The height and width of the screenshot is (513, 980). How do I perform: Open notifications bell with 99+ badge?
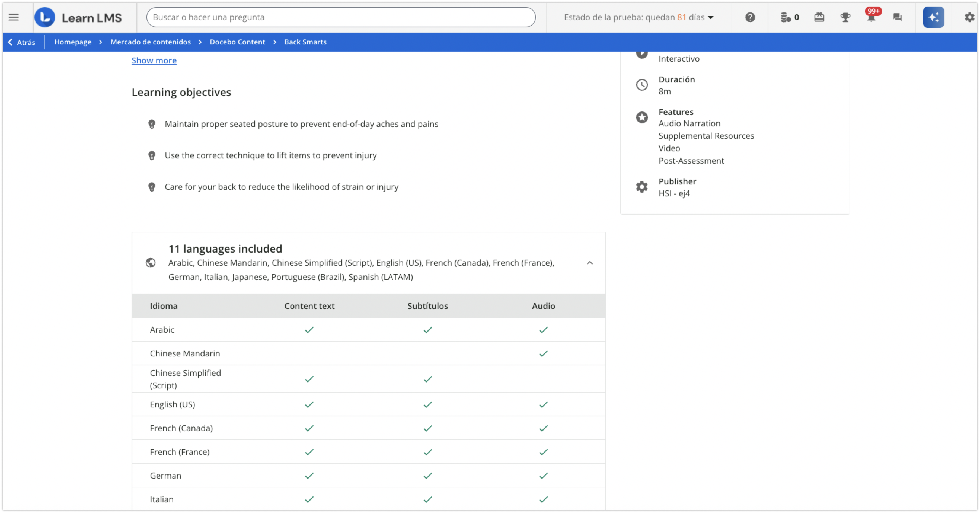871,17
